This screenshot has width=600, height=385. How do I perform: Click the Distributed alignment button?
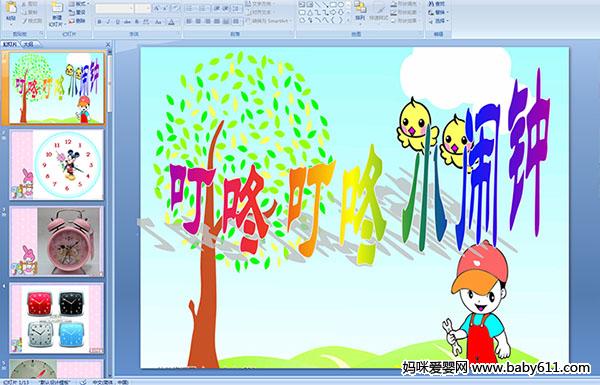227,21
